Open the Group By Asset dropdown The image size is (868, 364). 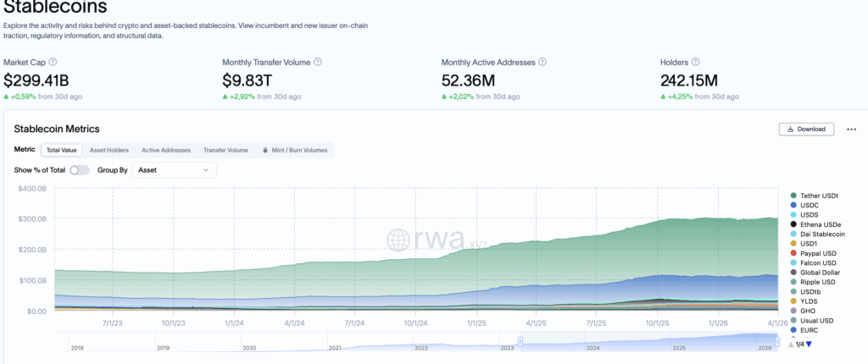pyautogui.click(x=175, y=170)
